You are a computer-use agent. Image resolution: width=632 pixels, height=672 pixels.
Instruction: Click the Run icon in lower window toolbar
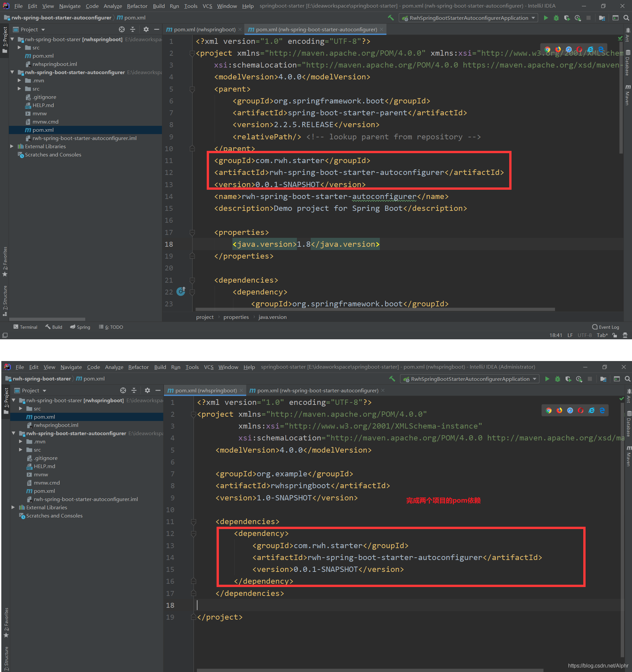pos(547,379)
